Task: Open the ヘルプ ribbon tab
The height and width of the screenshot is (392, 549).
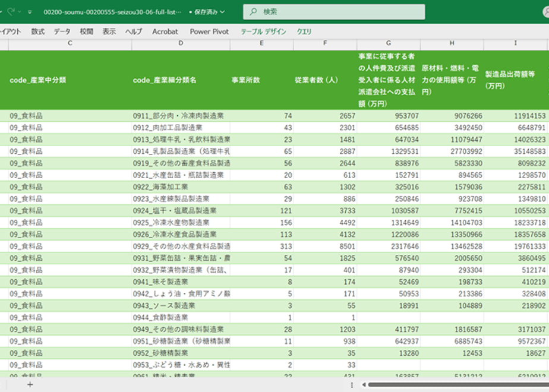Action: click(x=134, y=31)
